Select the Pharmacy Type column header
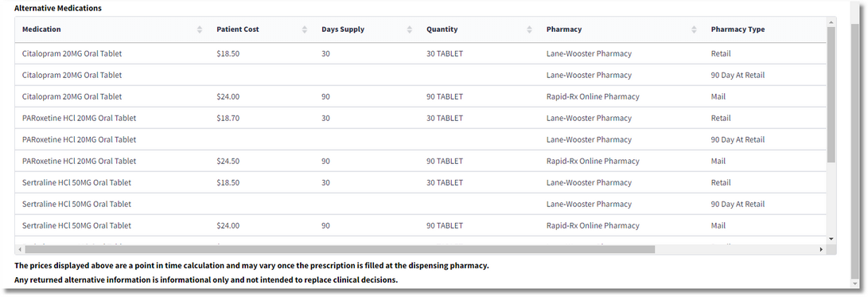Screen dimensions: 868x297 pos(738,30)
